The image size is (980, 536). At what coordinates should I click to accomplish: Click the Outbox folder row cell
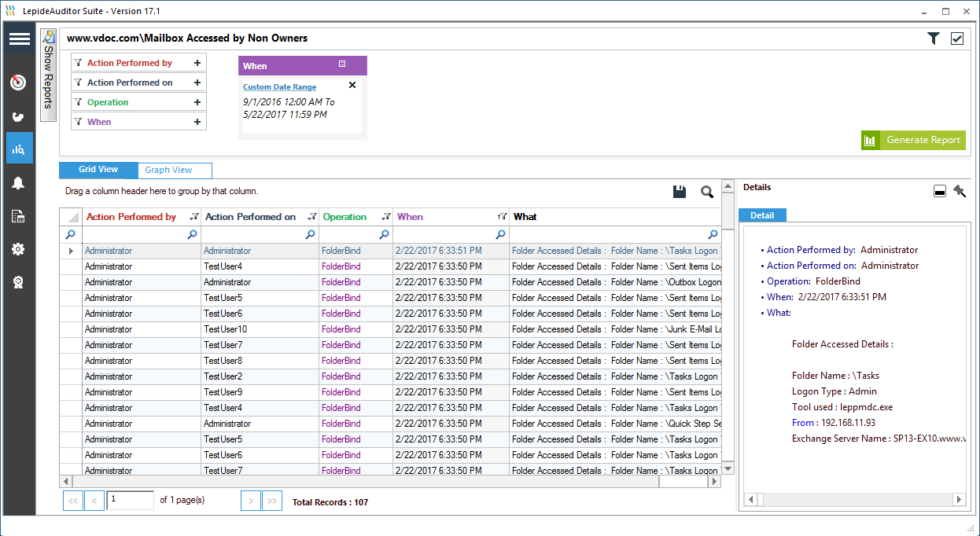[615, 282]
